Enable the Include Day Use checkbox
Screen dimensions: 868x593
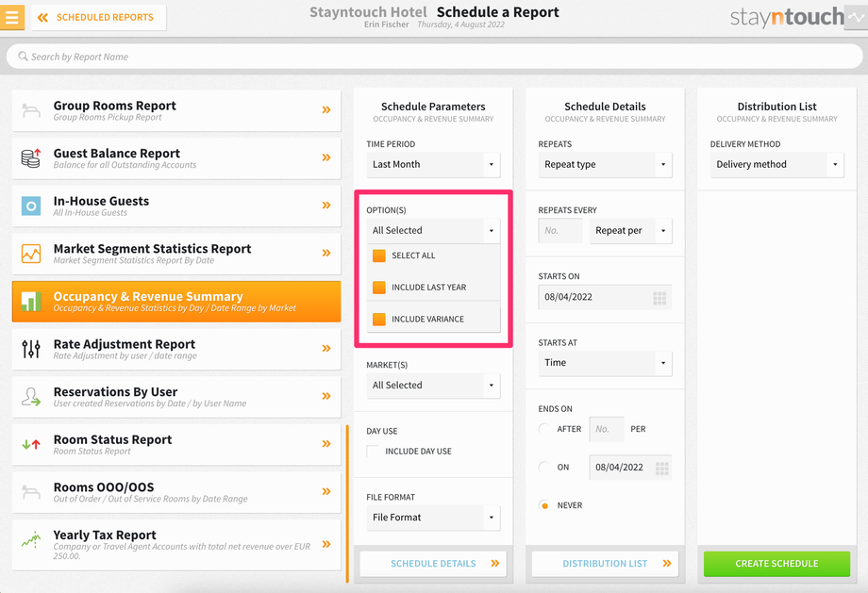(373, 452)
